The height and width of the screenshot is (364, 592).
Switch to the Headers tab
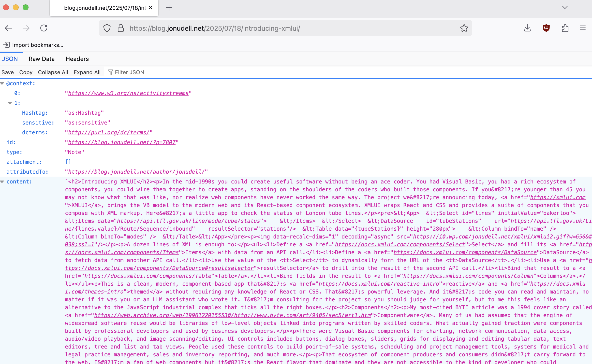coord(77,59)
